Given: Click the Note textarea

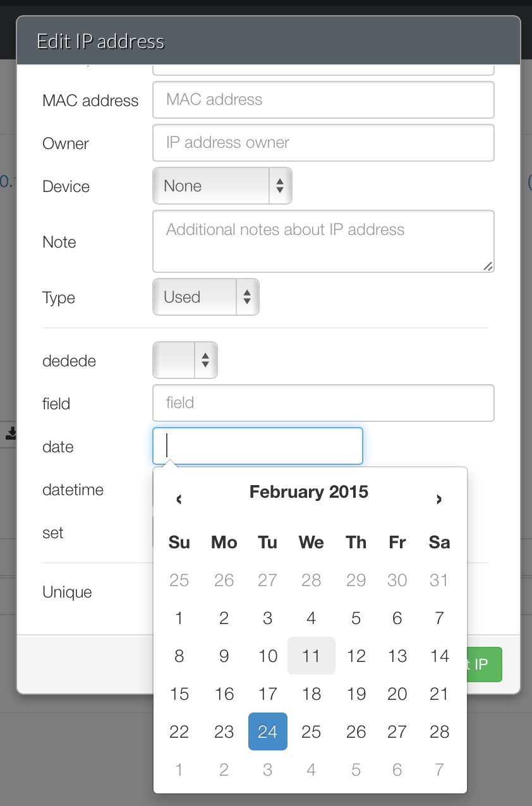Looking at the screenshot, I should (x=323, y=241).
